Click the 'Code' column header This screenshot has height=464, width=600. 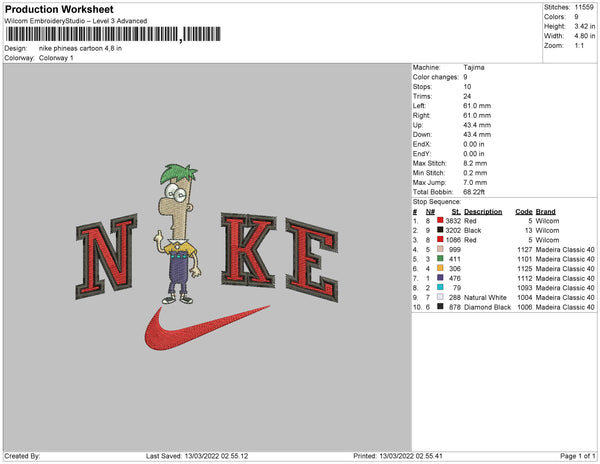pos(523,212)
